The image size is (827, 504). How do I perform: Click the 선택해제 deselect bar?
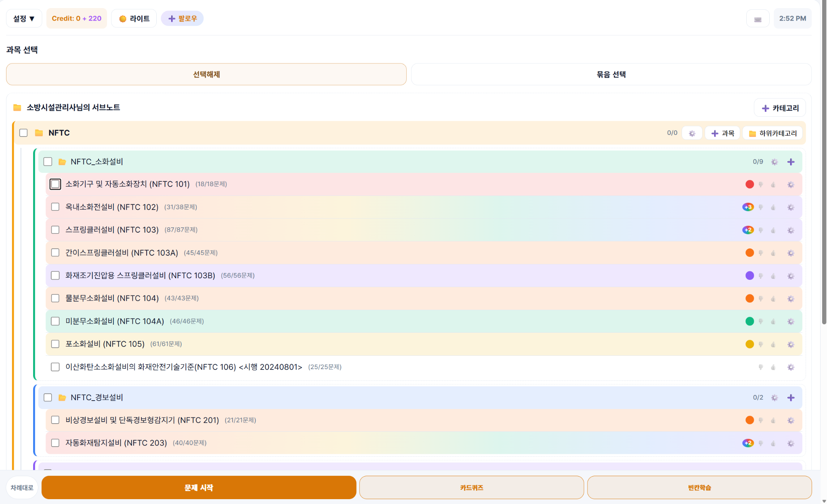click(x=206, y=74)
